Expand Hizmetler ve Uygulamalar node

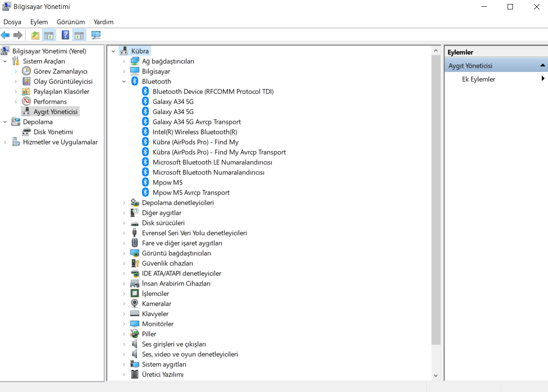5,142
